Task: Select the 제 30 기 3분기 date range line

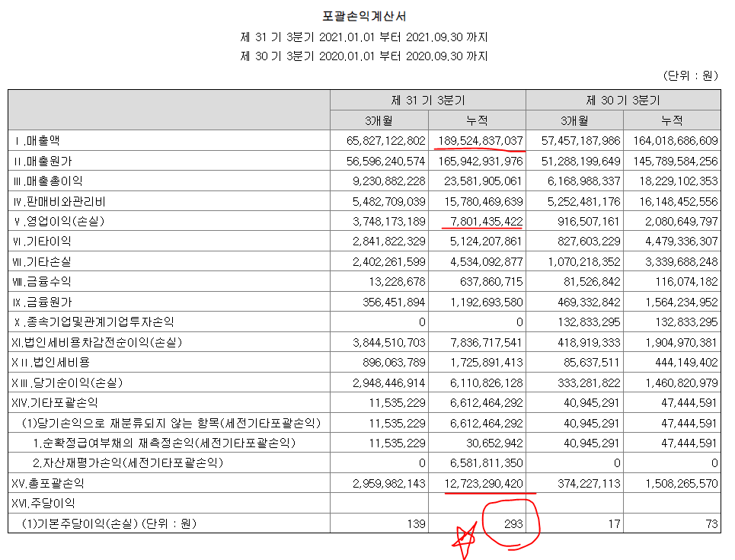Action: pos(364,56)
